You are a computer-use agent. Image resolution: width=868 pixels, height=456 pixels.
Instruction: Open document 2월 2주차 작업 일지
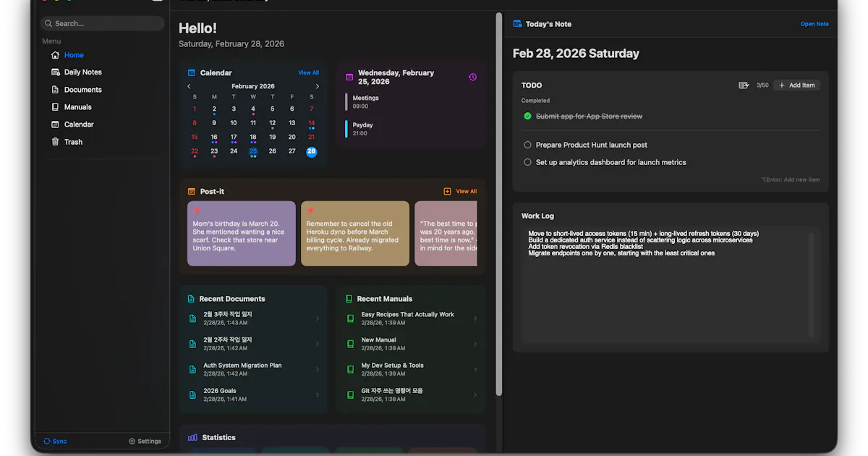click(x=254, y=344)
